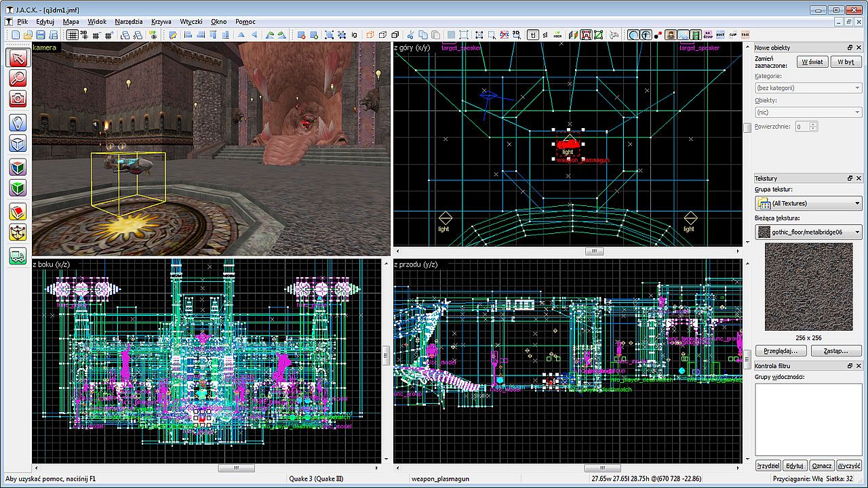Viewport: 868px width, 488px height.
Task: Toggle the texture lock 'tl' button
Action: [533, 35]
